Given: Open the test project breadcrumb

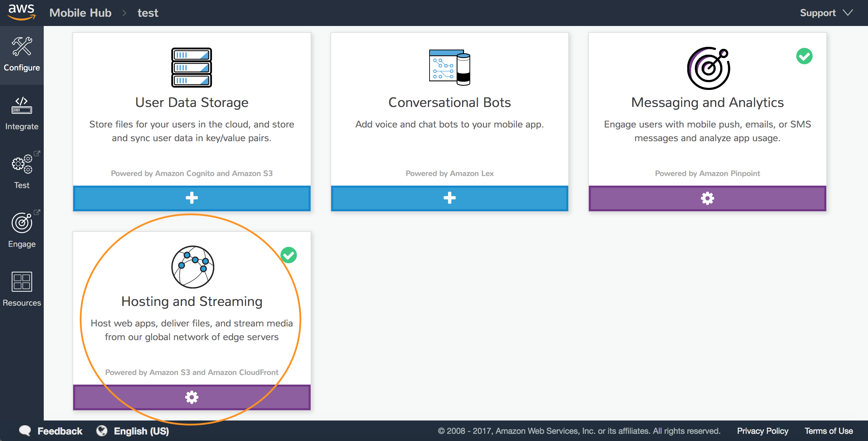Looking at the screenshot, I should (x=148, y=13).
